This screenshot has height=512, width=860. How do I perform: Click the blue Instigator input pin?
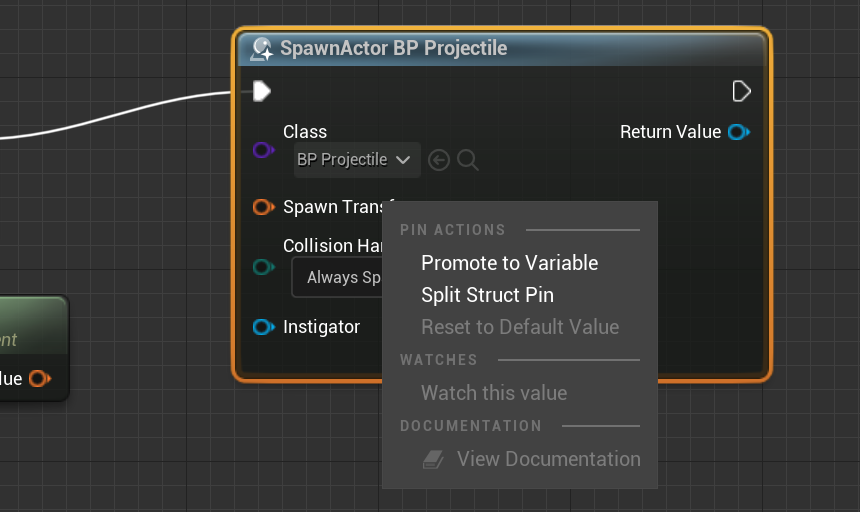263,327
